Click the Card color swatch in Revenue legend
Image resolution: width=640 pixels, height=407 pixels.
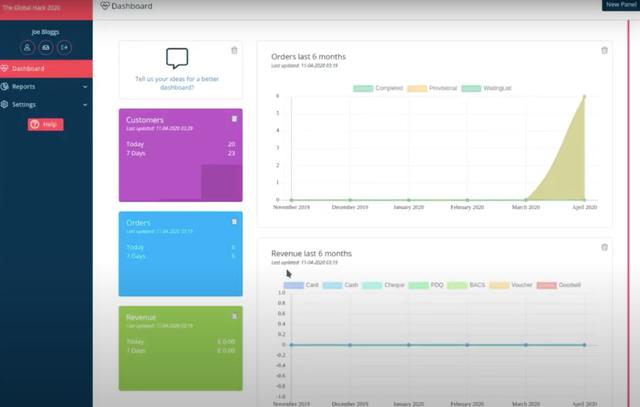pos(293,285)
